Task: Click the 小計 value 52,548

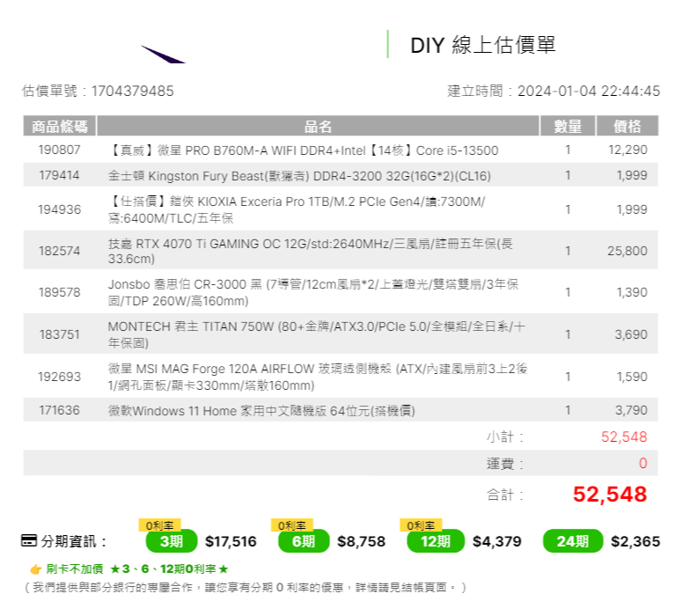Action: click(x=624, y=436)
